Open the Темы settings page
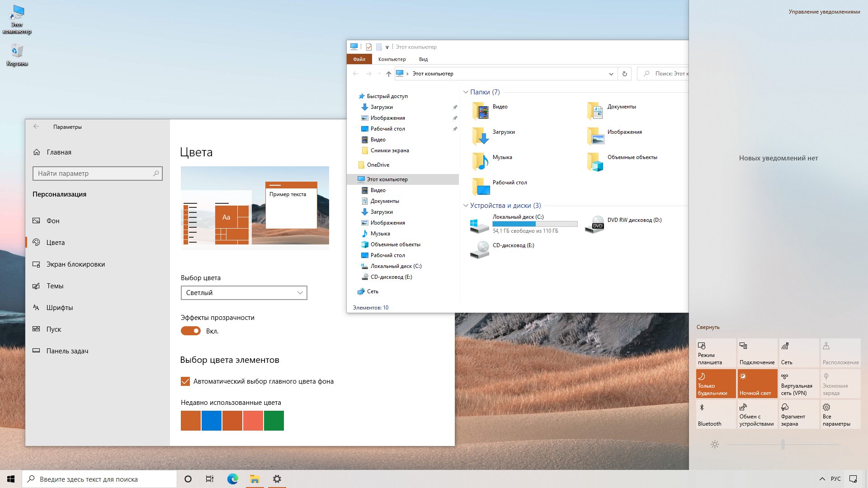This screenshot has height=488, width=868. 98,286
